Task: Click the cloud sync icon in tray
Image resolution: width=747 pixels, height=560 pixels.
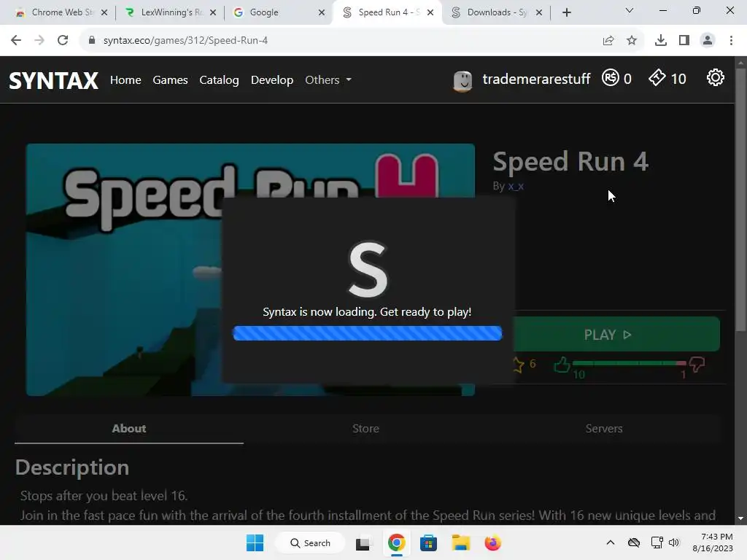Action: (634, 542)
